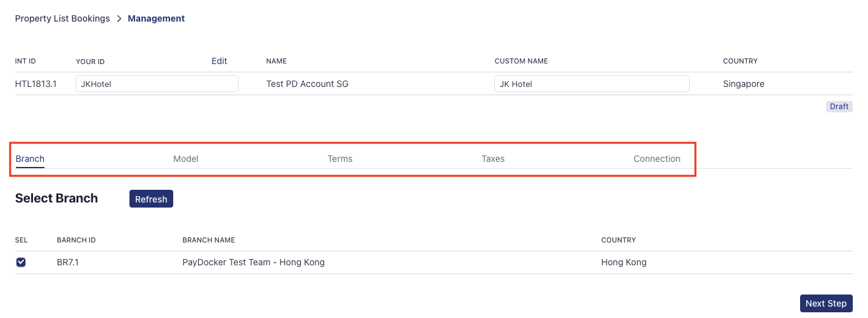Click the BARNCH ID column header
The image size is (868, 318).
76,240
